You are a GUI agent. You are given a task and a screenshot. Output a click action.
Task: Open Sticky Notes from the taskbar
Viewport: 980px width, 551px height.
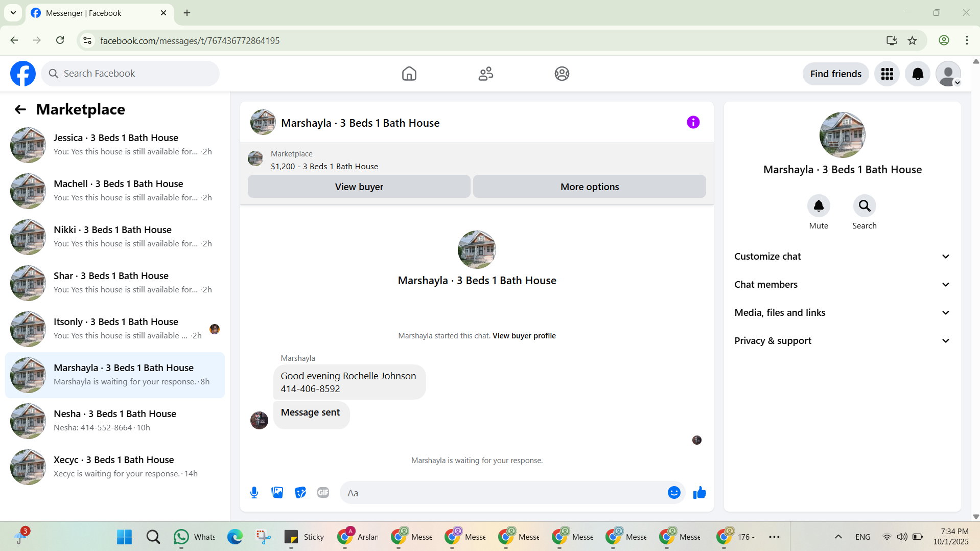pyautogui.click(x=304, y=537)
